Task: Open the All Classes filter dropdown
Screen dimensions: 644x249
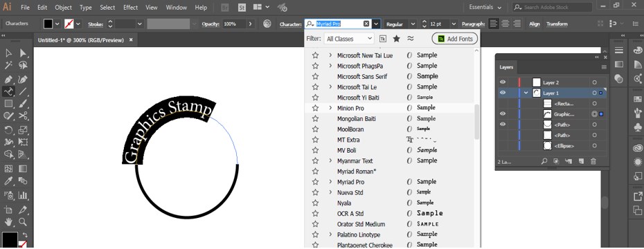Action: pyautogui.click(x=349, y=39)
